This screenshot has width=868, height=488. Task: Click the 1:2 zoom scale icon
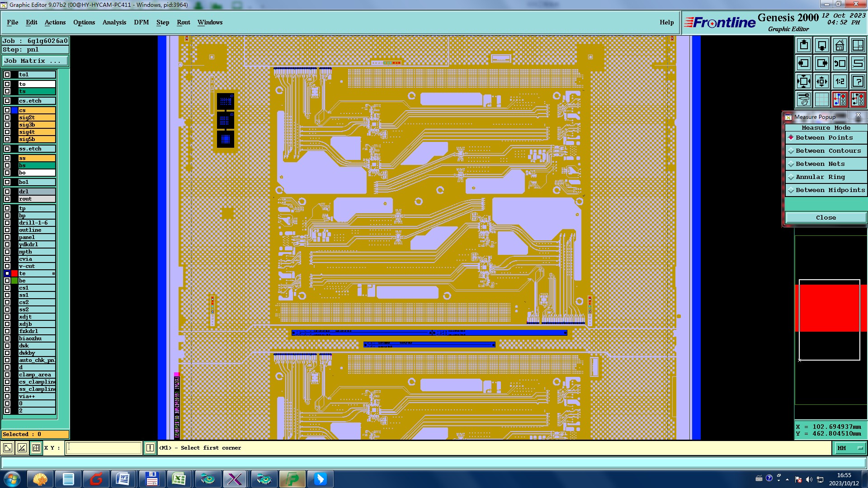click(x=840, y=81)
